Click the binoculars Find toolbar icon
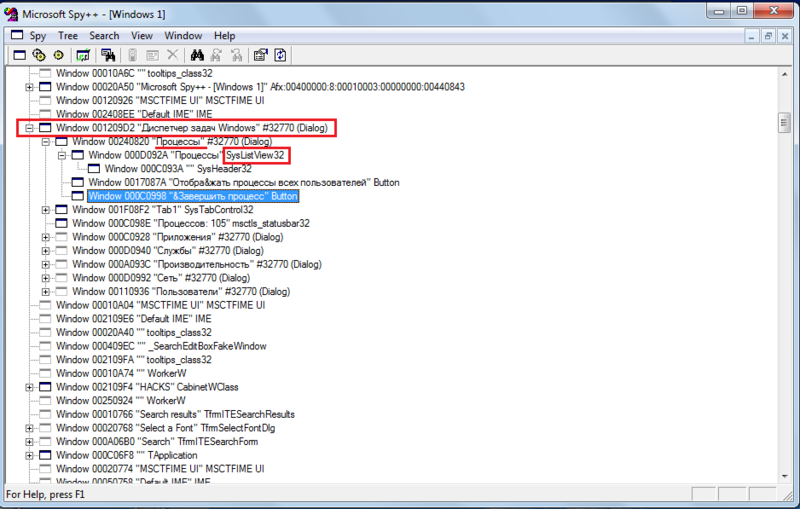The height and width of the screenshot is (509, 800). [x=197, y=55]
